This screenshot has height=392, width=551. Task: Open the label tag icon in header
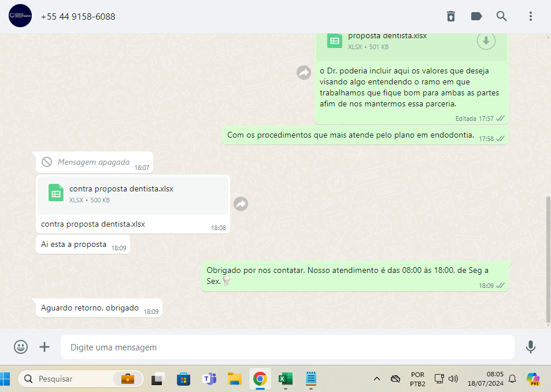pyautogui.click(x=476, y=16)
